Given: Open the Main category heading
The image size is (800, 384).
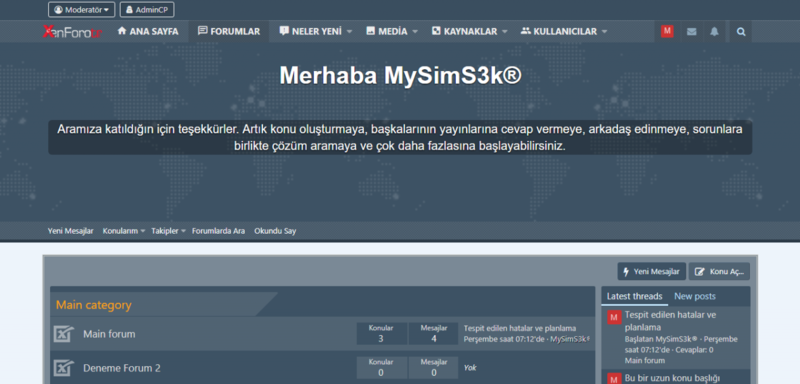Looking at the screenshot, I should tap(93, 305).
